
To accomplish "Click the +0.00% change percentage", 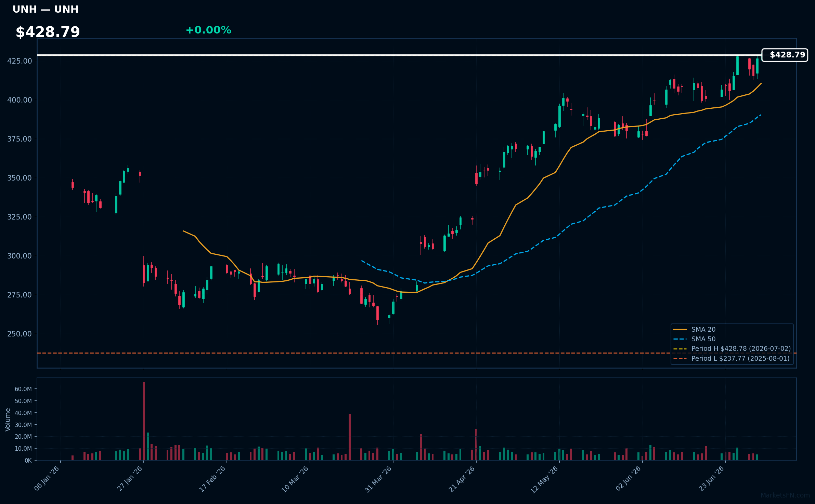I will (208, 30).
